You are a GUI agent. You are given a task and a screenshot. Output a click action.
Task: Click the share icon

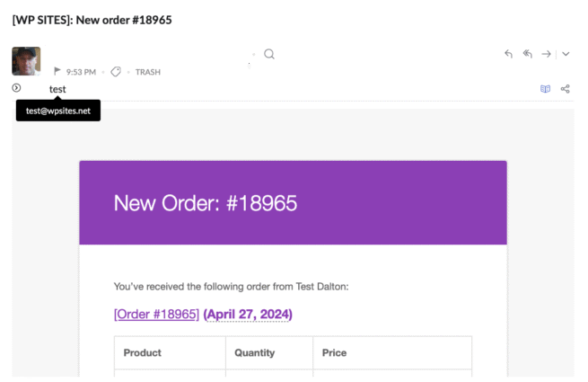[566, 89]
